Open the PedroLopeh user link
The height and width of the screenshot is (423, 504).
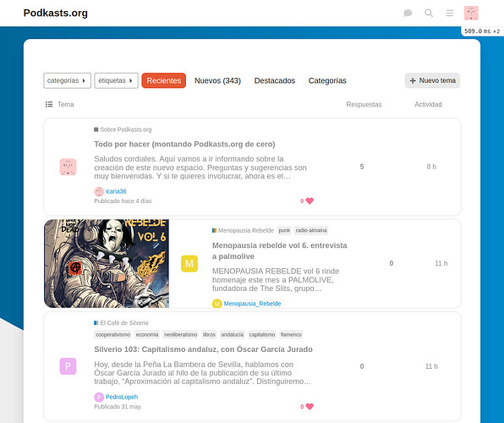(122, 397)
